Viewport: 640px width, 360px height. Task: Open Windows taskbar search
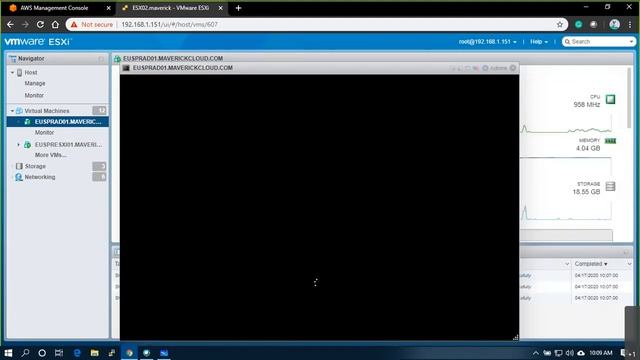point(25,353)
